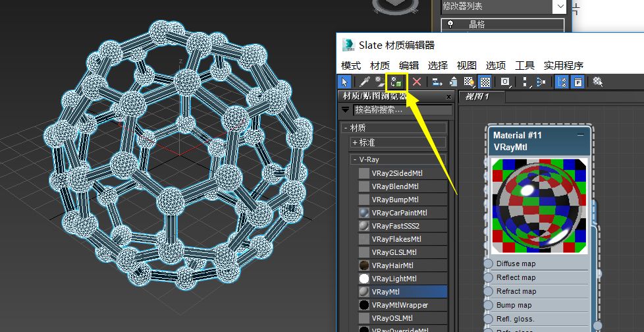Screen dimensions: 644x332
Task: Click Material #11 preview thumbnail
Action: point(540,206)
